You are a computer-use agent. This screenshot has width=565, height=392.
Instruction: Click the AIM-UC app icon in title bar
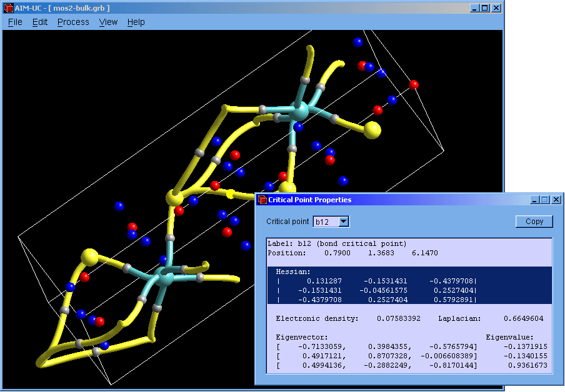tap(8, 8)
